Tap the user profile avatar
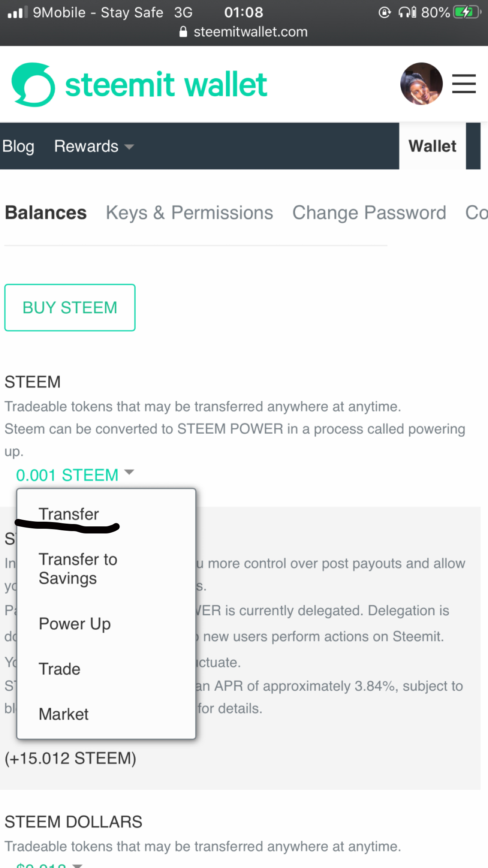This screenshot has height=868, width=488. [421, 84]
